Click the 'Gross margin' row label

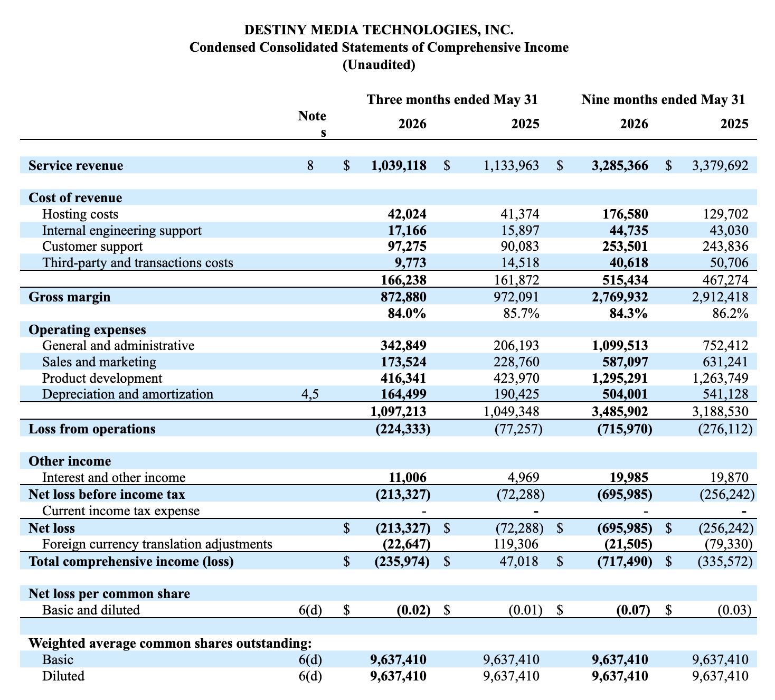tap(70, 297)
